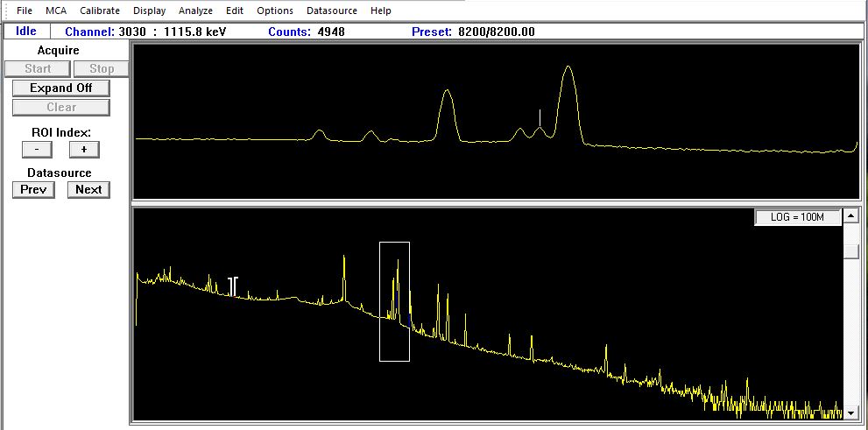Open the MCA menu
Image resolution: width=868 pixels, height=430 pixels.
tap(55, 11)
